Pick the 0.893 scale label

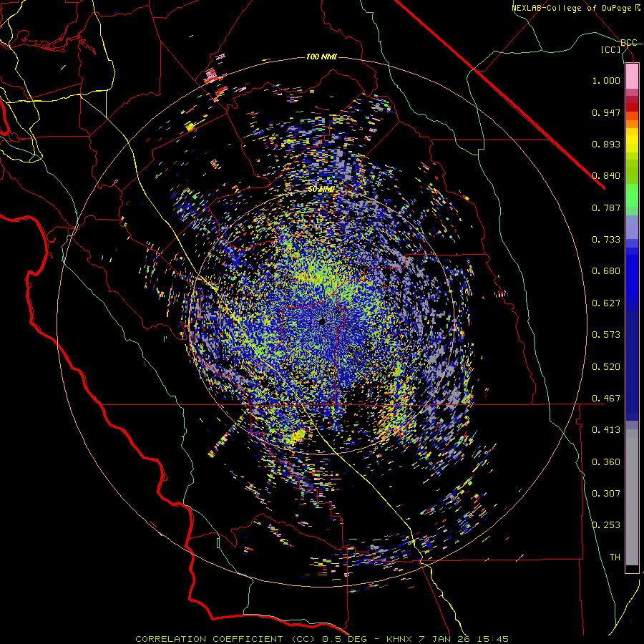[606, 144]
